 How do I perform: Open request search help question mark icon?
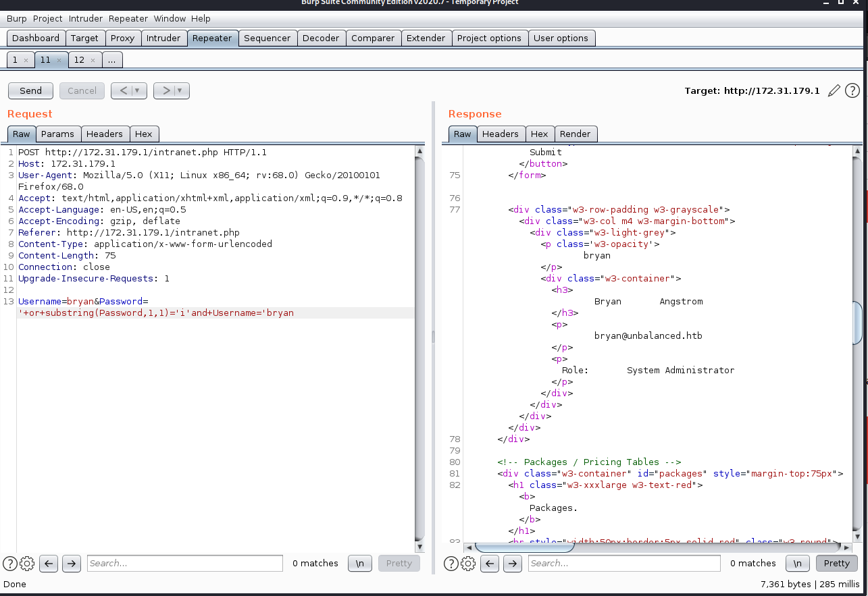click(10, 564)
